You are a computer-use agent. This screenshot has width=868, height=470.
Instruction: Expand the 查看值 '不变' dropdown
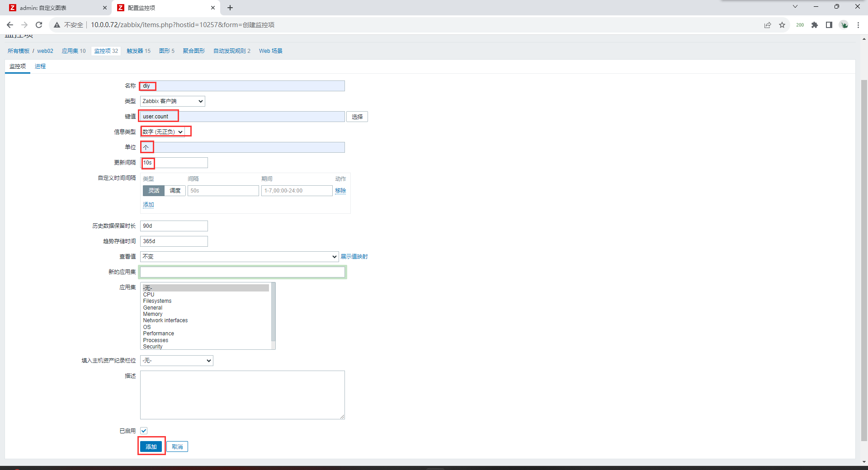(240, 257)
